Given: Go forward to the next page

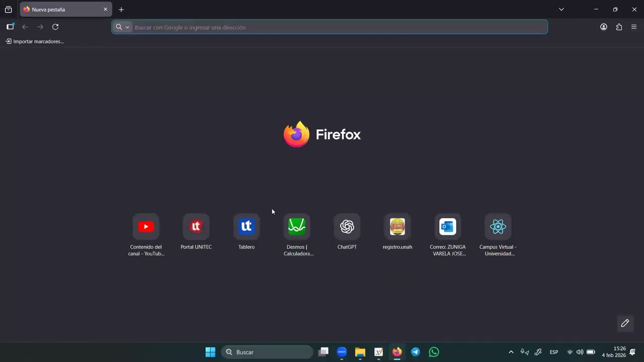Looking at the screenshot, I should (40, 27).
